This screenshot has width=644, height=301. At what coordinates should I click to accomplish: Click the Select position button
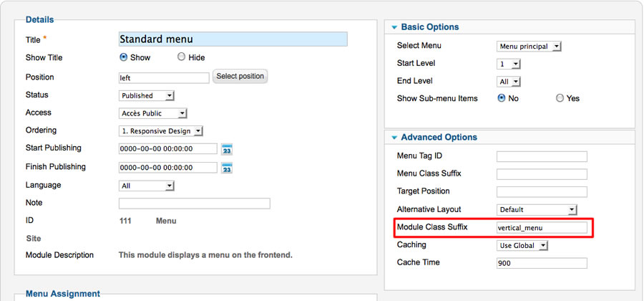tap(240, 77)
